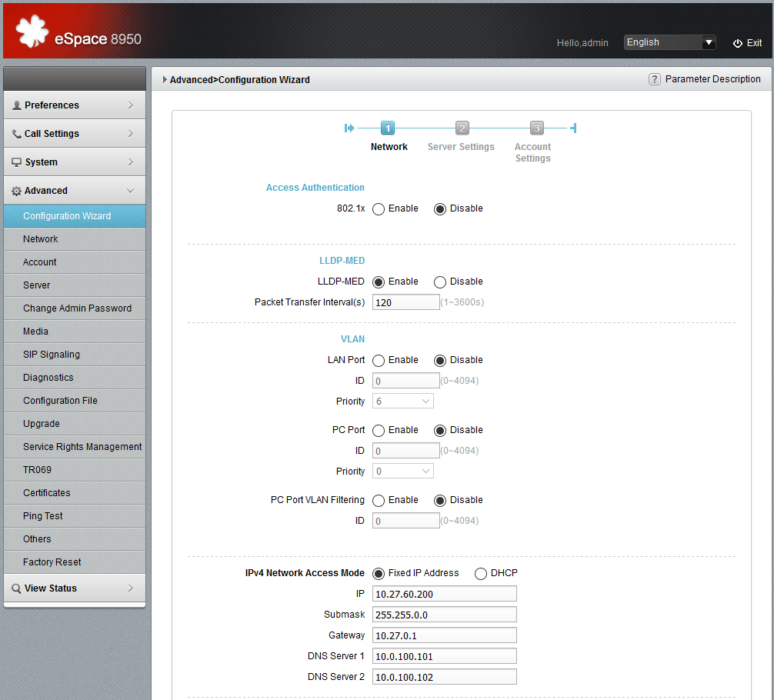Enable VLAN on the LAN Port
Screen dimensions: 774x700
coord(379,361)
